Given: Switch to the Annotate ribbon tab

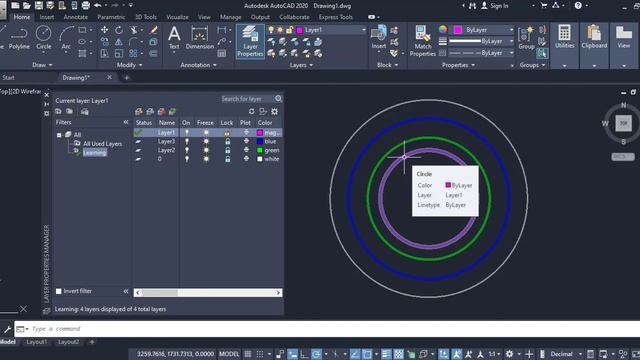Looking at the screenshot, I should (x=76, y=17).
